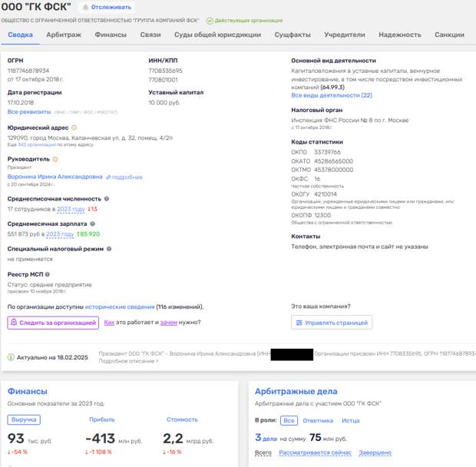Open Воронина Ирина Александровна profile link
Viewport: 476px width, 467px height.
click(x=55, y=177)
